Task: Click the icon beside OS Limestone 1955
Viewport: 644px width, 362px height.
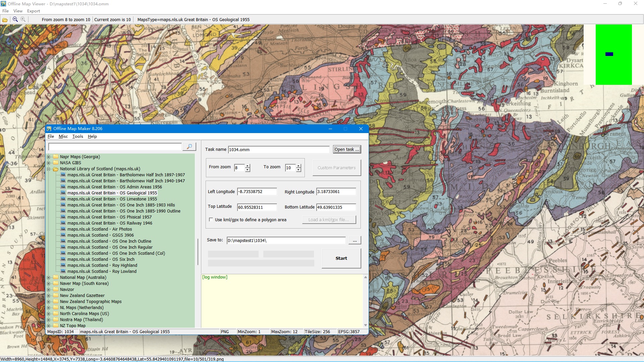Action: coord(63,199)
